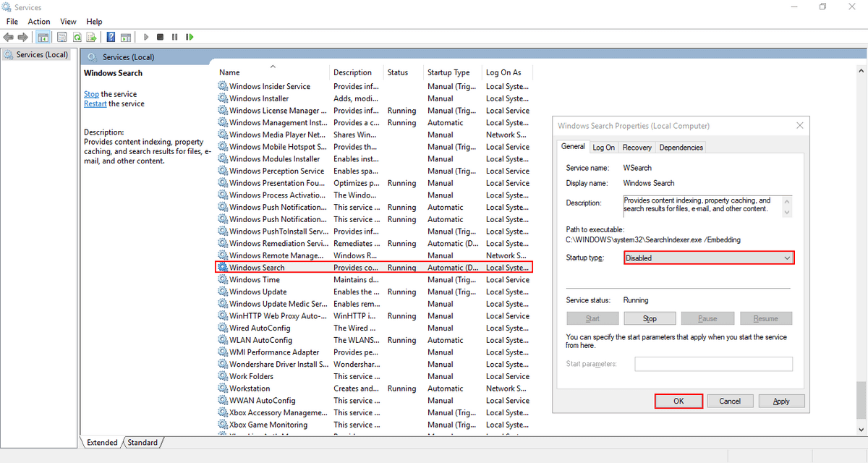The height and width of the screenshot is (463, 868).
Task: Click the Back arrow in the toolbar
Action: (9, 37)
